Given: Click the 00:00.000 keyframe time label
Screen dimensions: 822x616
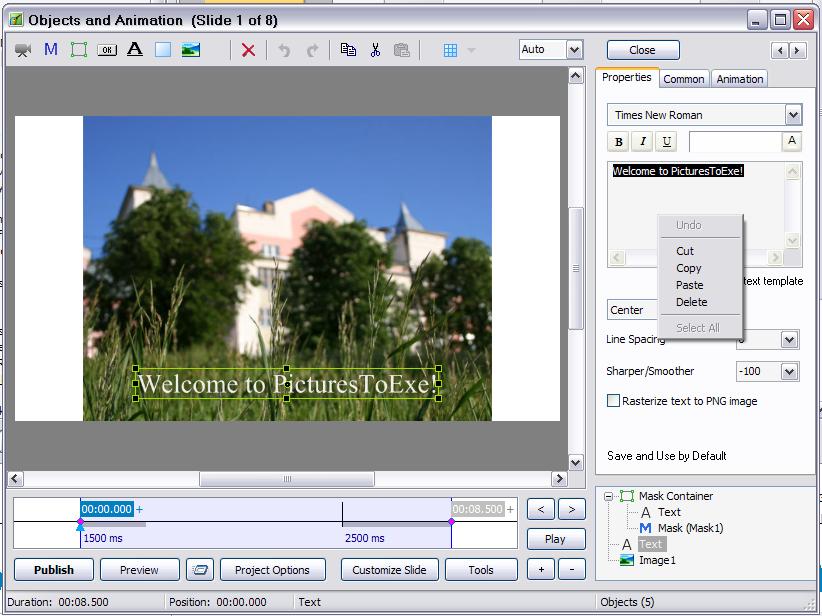Looking at the screenshot, I should 107,509.
